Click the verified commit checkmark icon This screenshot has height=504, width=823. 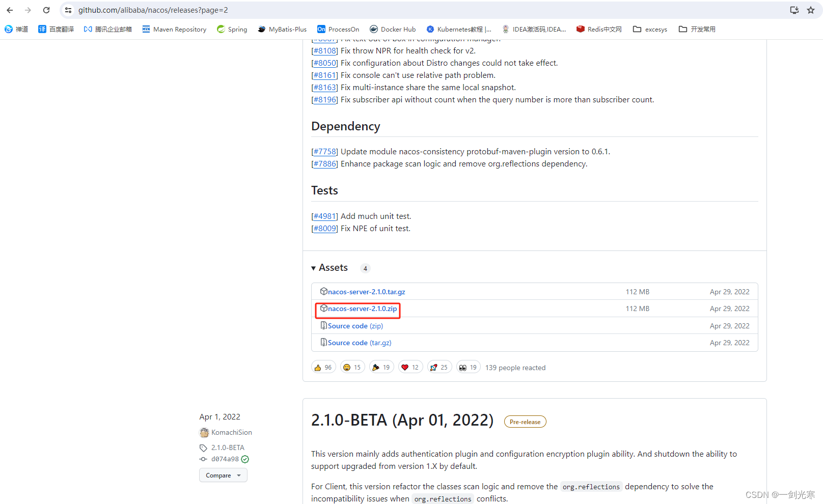pyautogui.click(x=245, y=459)
